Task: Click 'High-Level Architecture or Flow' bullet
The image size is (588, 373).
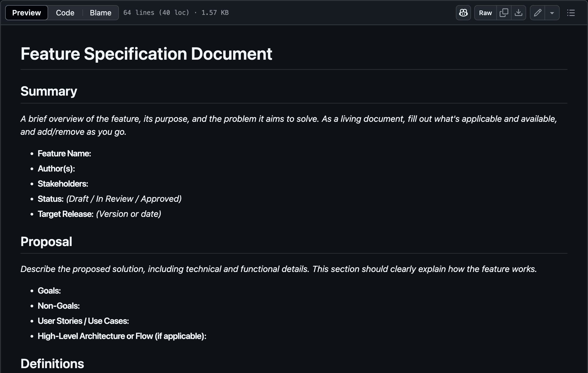Action: coord(122,336)
